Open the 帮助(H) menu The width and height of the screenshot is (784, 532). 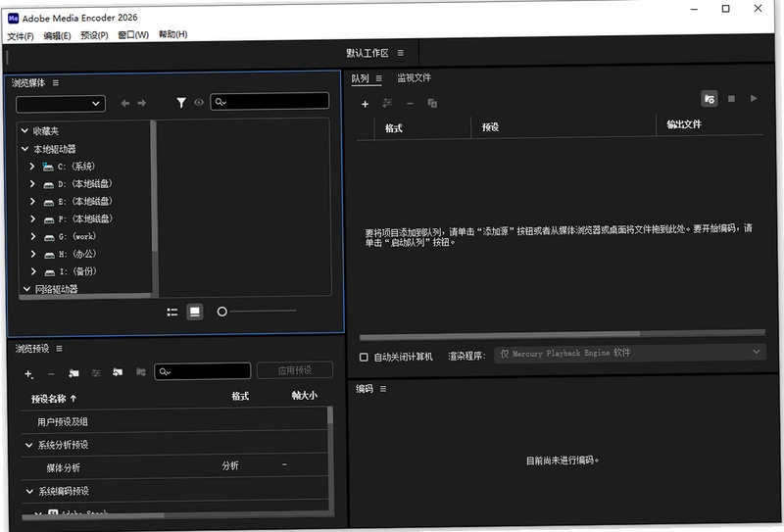pyautogui.click(x=173, y=34)
